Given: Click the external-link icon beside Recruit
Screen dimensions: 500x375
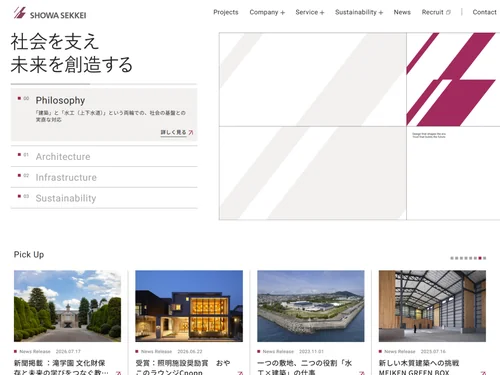Looking at the screenshot, I should click(448, 13).
